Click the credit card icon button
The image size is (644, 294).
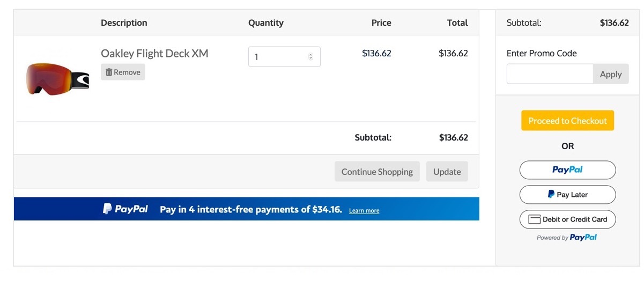[534, 219]
